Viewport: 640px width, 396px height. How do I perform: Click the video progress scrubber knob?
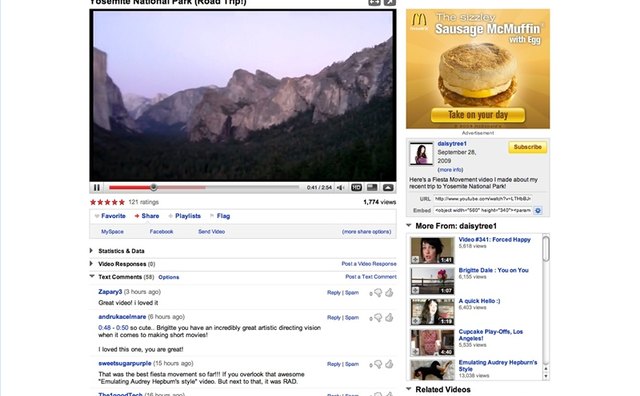point(153,187)
